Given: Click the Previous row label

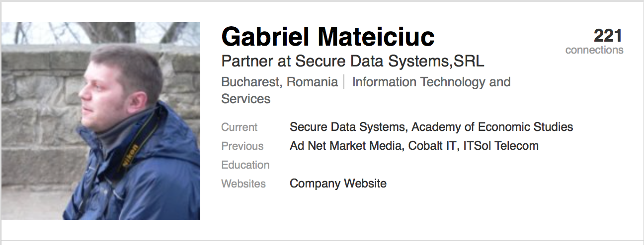Looking at the screenshot, I should pyautogui.click(x=242, y=146).
